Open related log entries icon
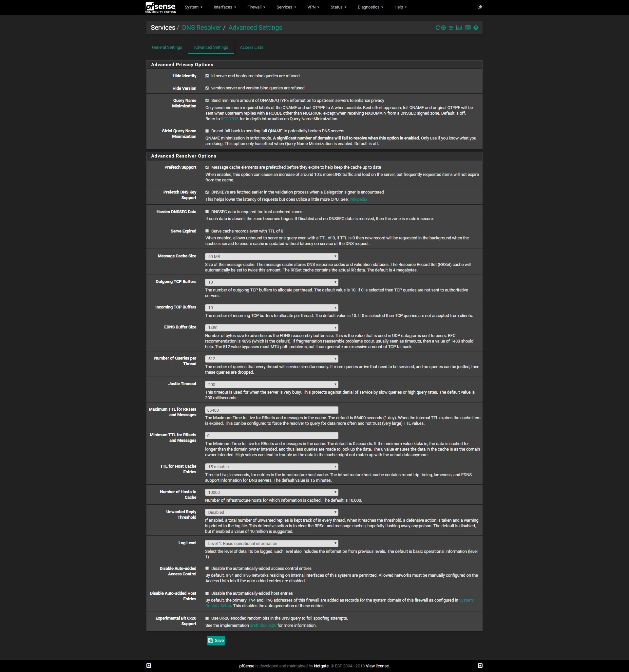The height and width of the screenshot is (672, 629). point(468,28)
